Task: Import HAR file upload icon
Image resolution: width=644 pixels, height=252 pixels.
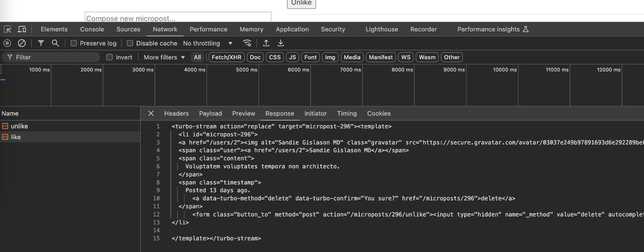Action: (x=266, y=44)
